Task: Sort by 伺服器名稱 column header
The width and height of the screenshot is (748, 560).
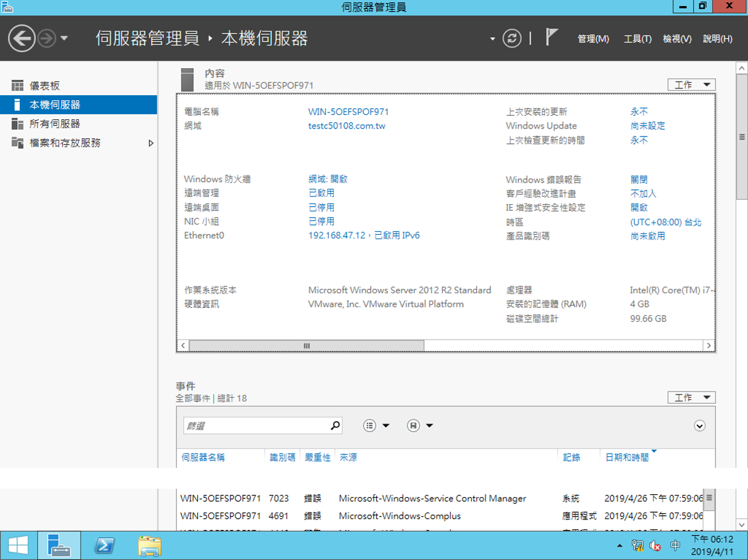Action: [203, 457]
